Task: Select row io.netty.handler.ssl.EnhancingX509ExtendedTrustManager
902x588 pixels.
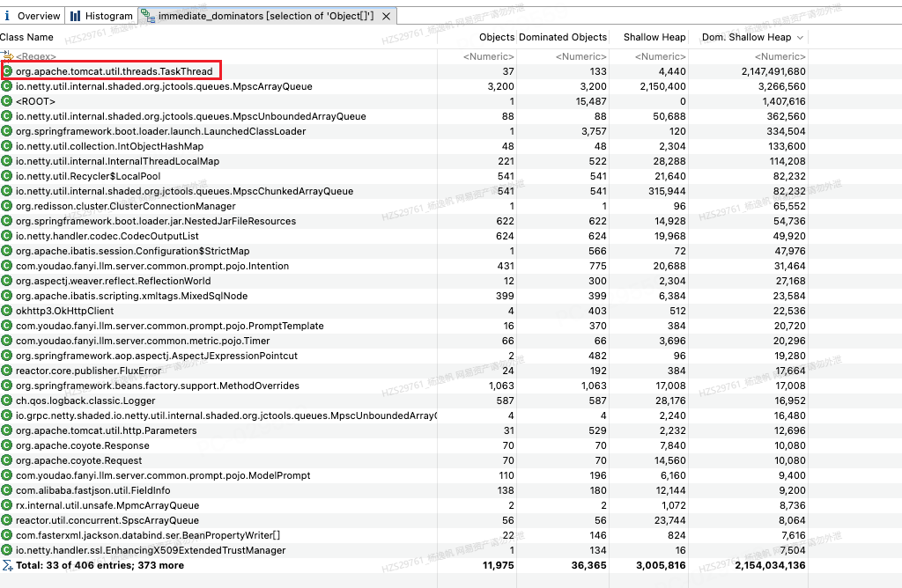Action: tap(403, 550)
